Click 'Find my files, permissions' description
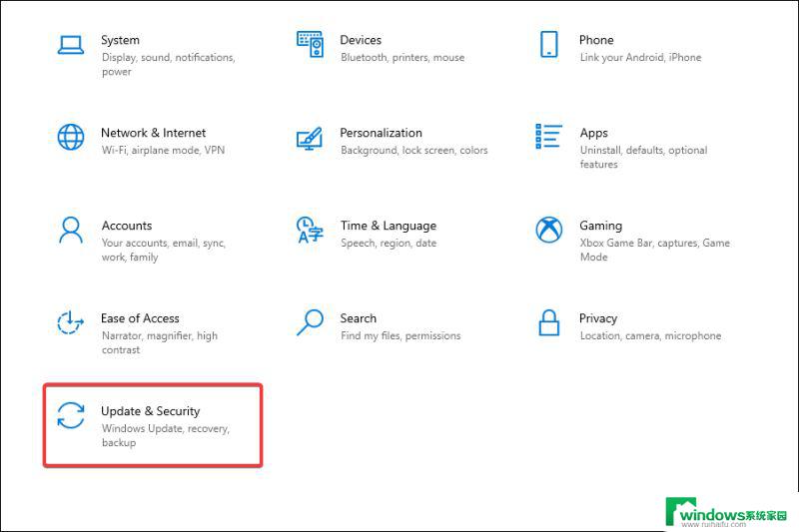Viewport: 799px width, 532px height. [x=401, y=336]
